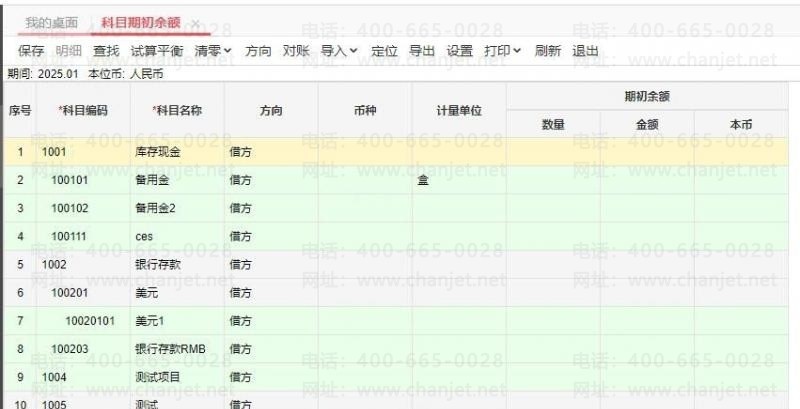
Task: Open the 查找 search function
Action: pyautogui.click(x=106, y=50)
